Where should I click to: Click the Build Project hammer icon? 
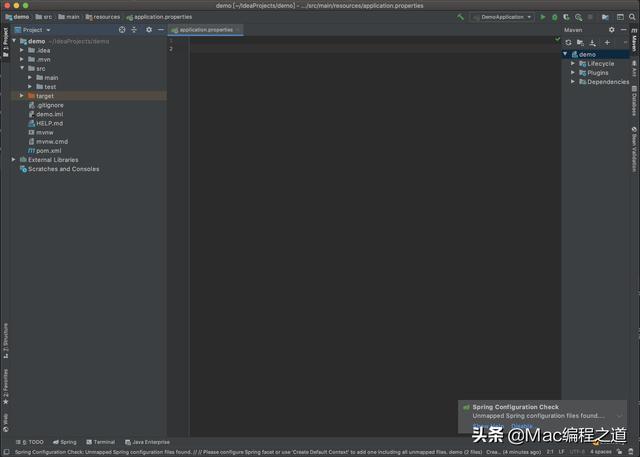pyautogui.click(x=460, y=17)
